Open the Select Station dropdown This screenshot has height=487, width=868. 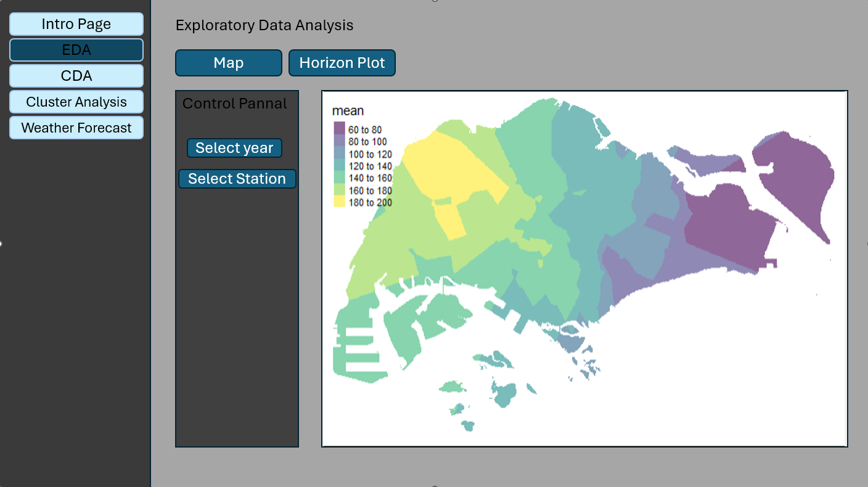pyautogui.click(x=237, y=179)
